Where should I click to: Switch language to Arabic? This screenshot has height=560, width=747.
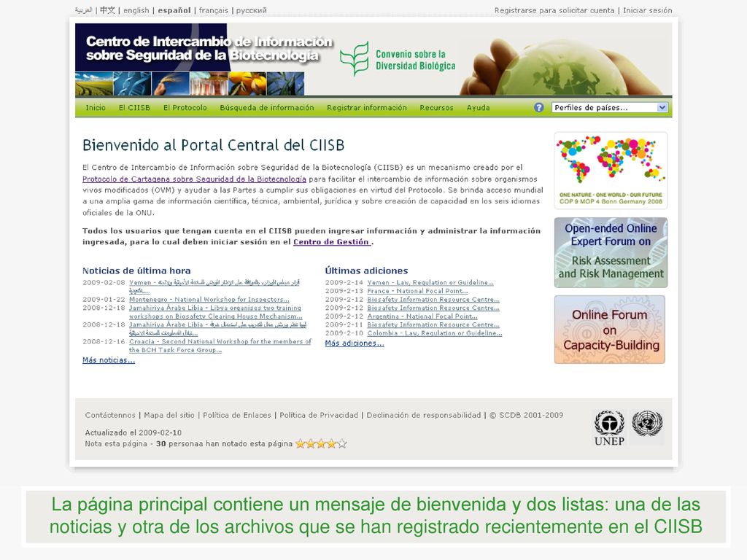[83, 10]
